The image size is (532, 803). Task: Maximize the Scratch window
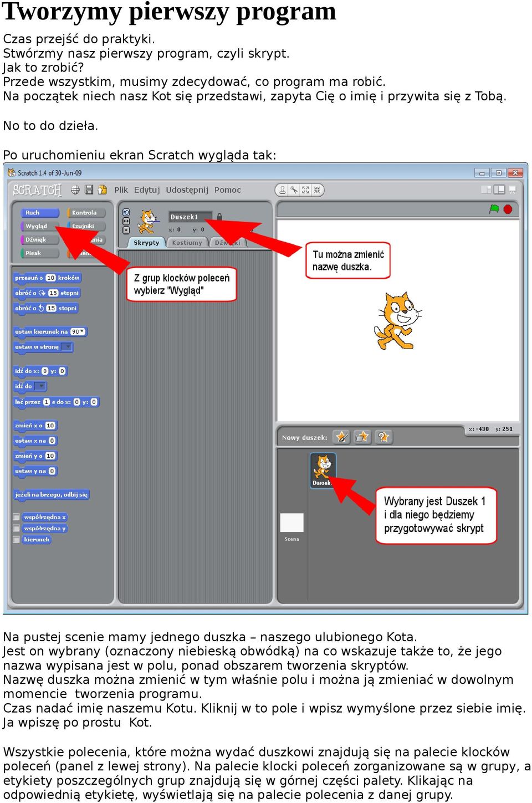[x=498, y=173]
